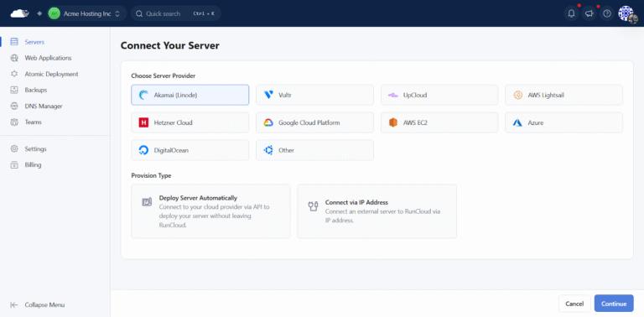The image size is (644, 317).
Task: Select DigitalOcean as provider
Action: tap(190, 150)
